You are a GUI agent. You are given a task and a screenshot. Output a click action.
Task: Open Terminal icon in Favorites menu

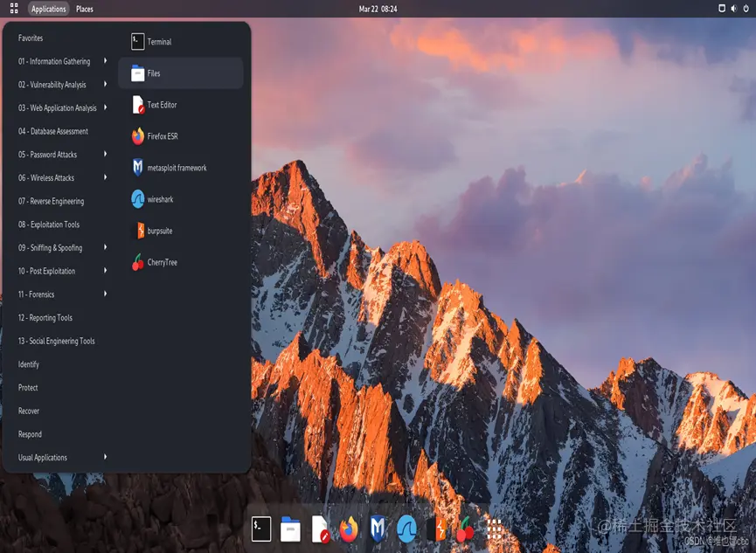(x=137, y=41)
